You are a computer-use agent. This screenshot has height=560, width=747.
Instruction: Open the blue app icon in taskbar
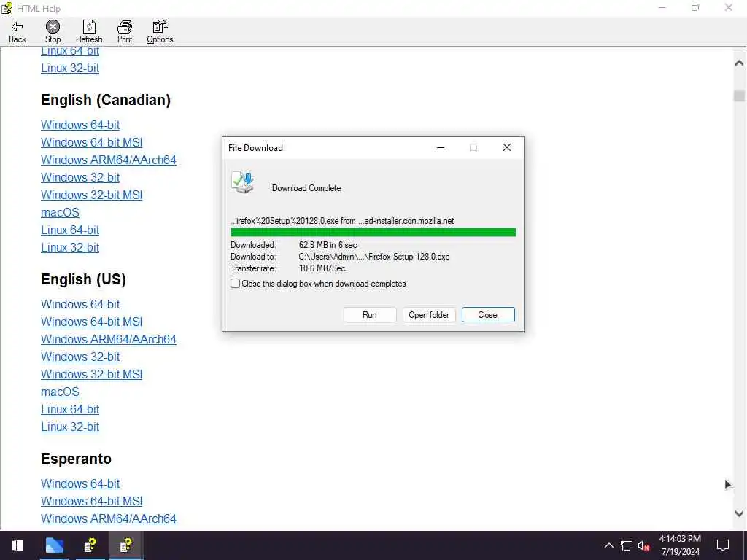pyautogui.click(x=54, y=545)
